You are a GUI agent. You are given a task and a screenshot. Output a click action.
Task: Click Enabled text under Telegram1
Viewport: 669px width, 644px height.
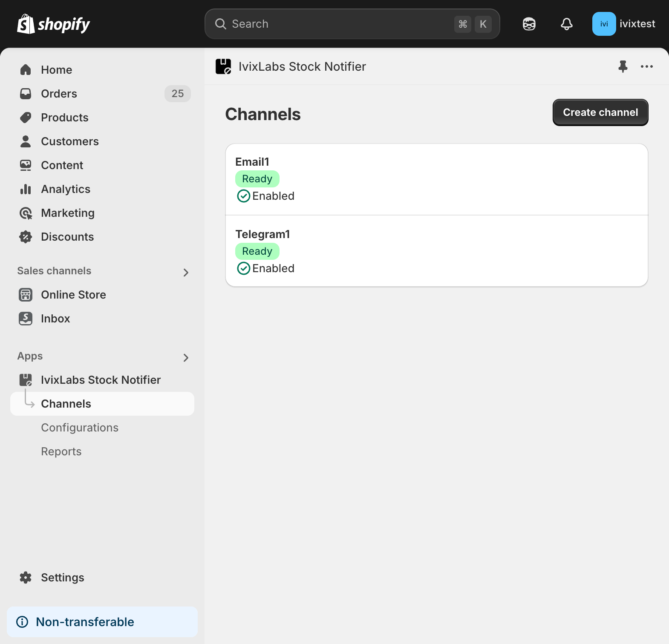[274, 268]
